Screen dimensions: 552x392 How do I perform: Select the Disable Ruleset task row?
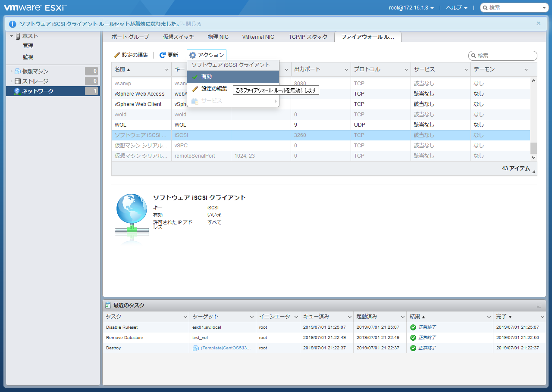pyautogui.click(x=324, y=327)
